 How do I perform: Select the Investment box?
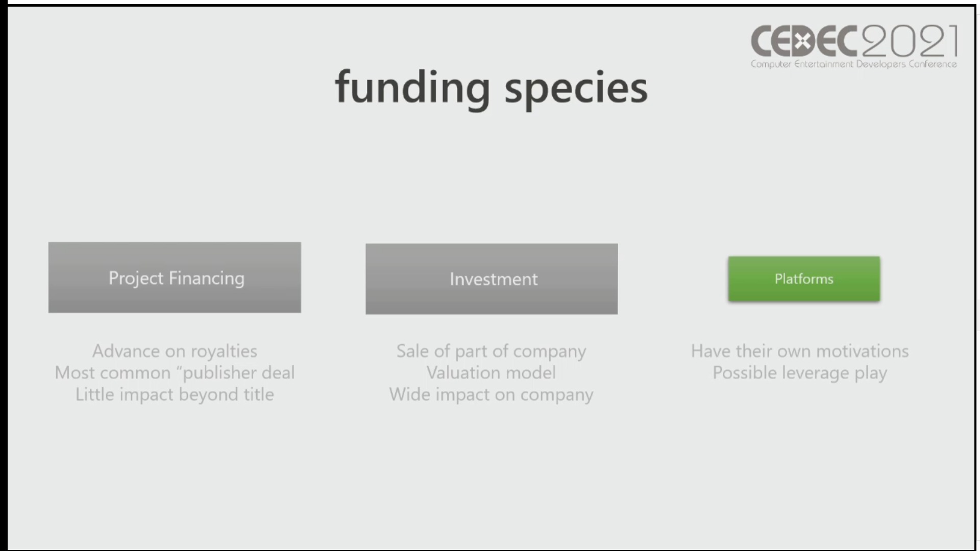point(492,279)
